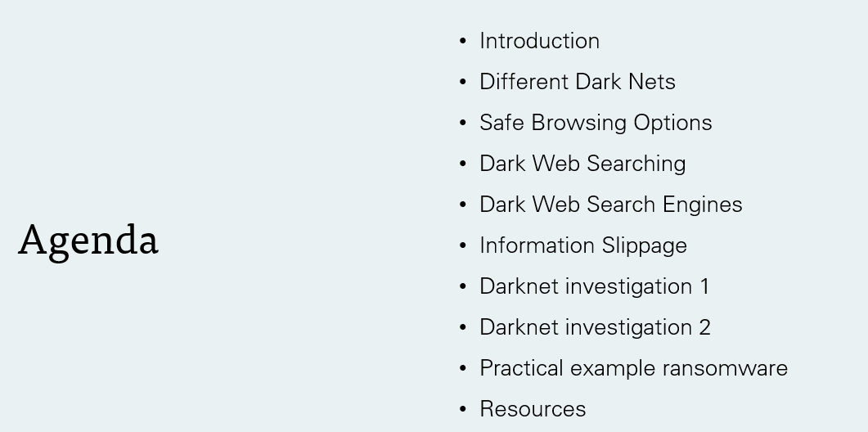Click the bullet point before Introduction
The width and height of the screenshot is (868, 432).
point(463,41)
